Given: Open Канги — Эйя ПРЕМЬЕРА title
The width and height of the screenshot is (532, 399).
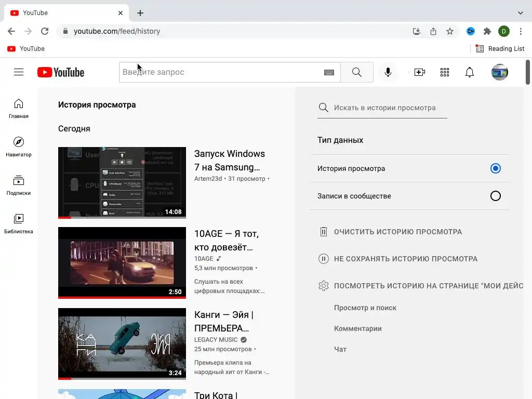Looking at the screenshot, I should 224,321.
